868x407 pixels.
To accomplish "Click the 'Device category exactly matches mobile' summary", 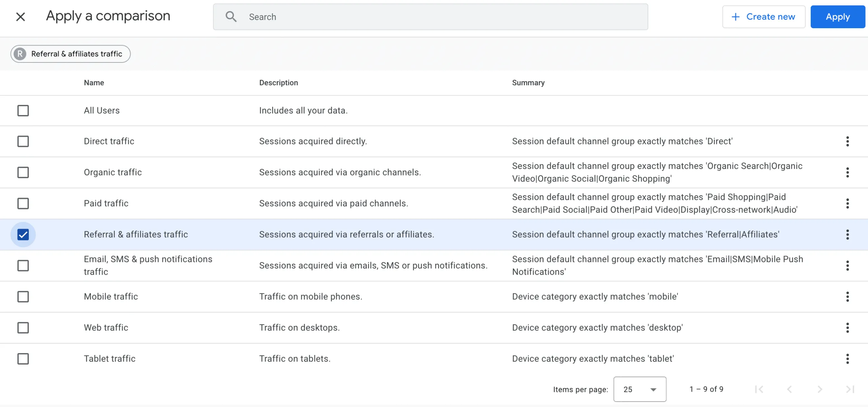I will 595,297.
